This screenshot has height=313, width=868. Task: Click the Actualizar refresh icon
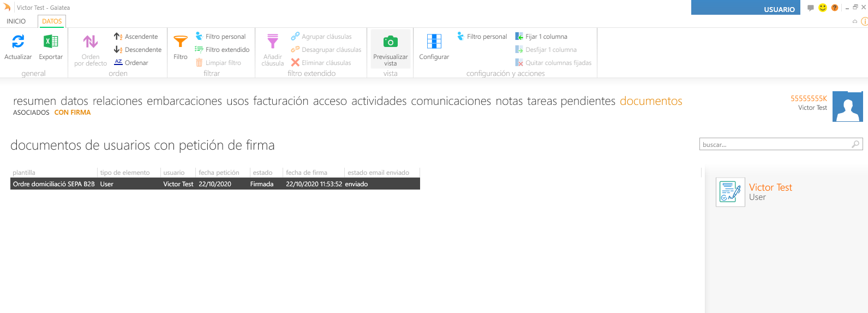click(x=18, y=42)
